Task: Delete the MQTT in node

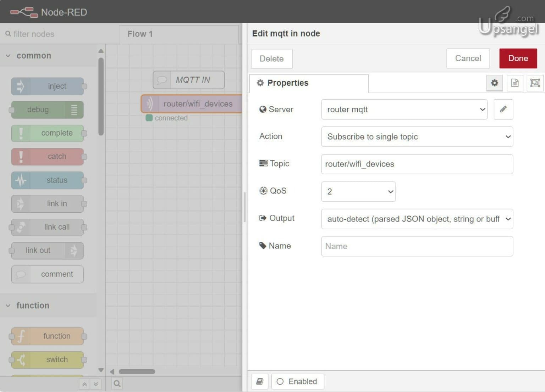Action: pyautogui.click(x=271, y=58)
